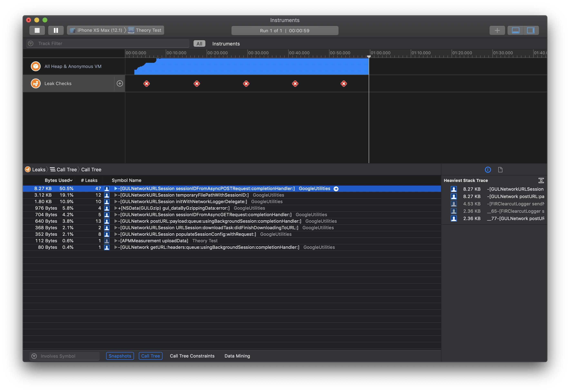This screenshot has width=570, height=392.
Task: Open the Data Mining menu
Action: 237,356
